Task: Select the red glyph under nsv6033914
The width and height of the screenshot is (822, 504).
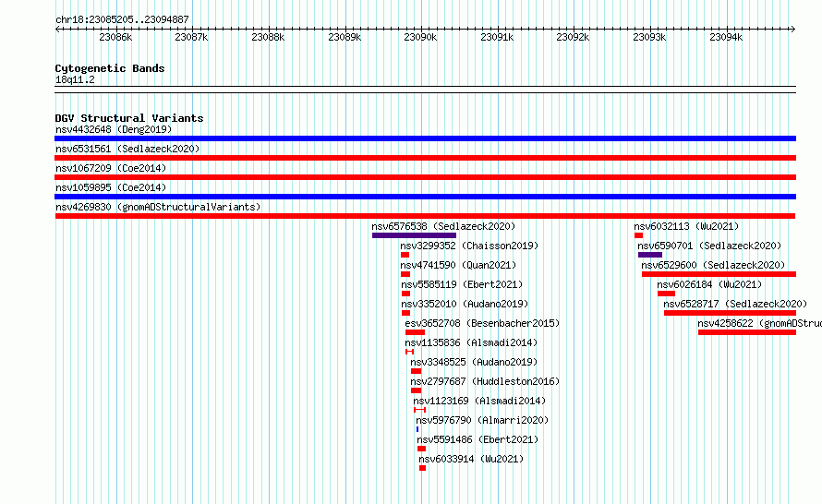Action: [422, 468]
